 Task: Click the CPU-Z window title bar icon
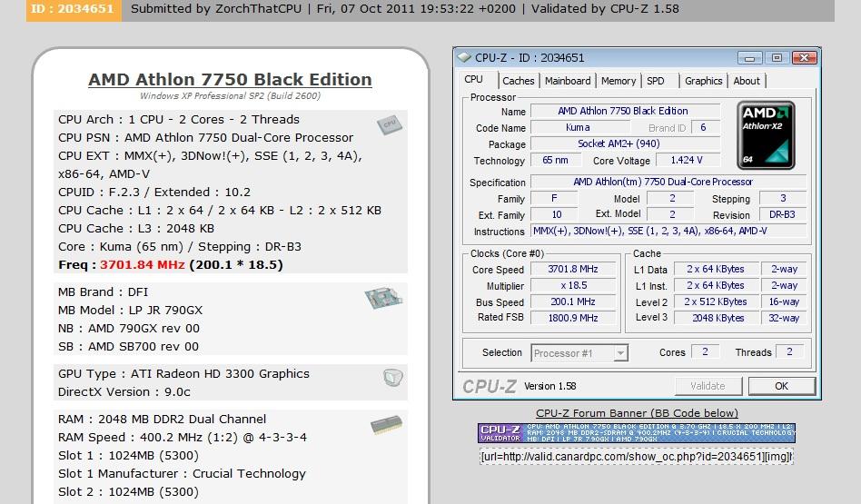pos(464,57)
